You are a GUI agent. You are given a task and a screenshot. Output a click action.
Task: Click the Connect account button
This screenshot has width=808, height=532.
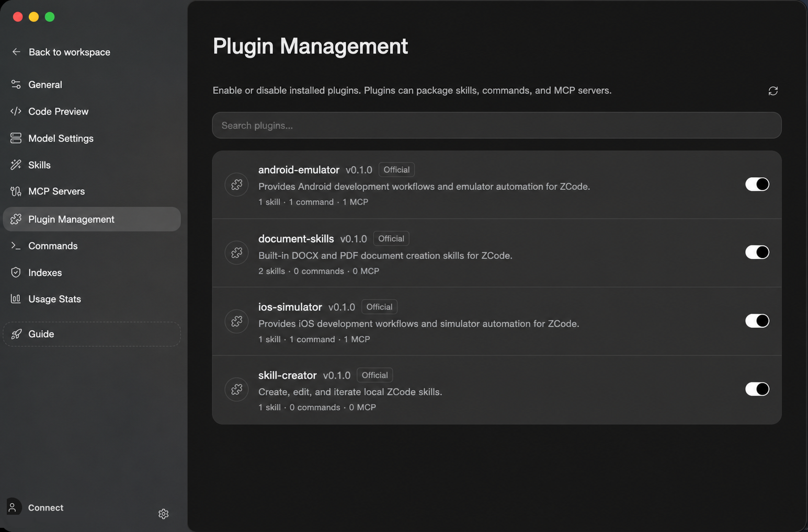[45, 507]
